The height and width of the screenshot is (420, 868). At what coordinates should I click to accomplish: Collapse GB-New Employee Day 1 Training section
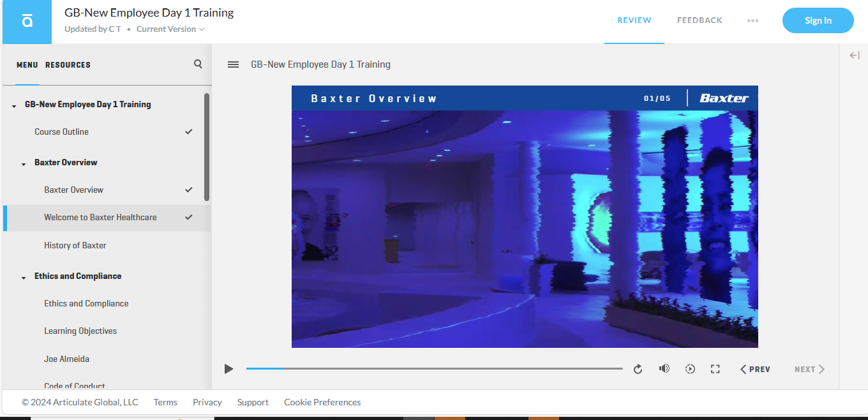(14, 105)
